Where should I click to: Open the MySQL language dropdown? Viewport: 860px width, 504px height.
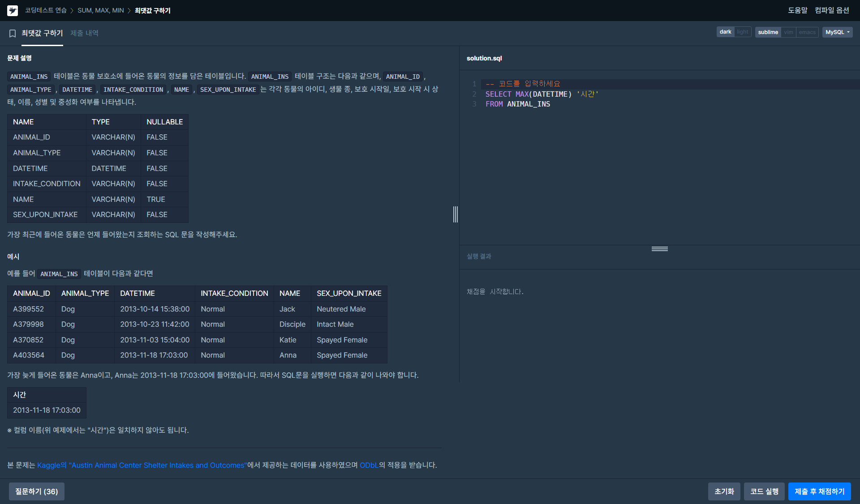(837, 32)
